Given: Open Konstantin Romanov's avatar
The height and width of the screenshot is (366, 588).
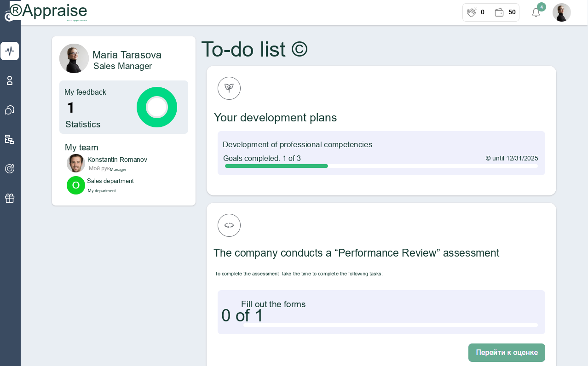Looking at the screenshot, I should (x=76, y=163).
